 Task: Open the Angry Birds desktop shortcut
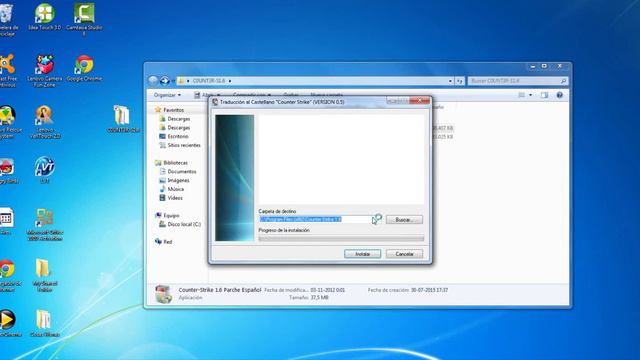tap(7, 170)
